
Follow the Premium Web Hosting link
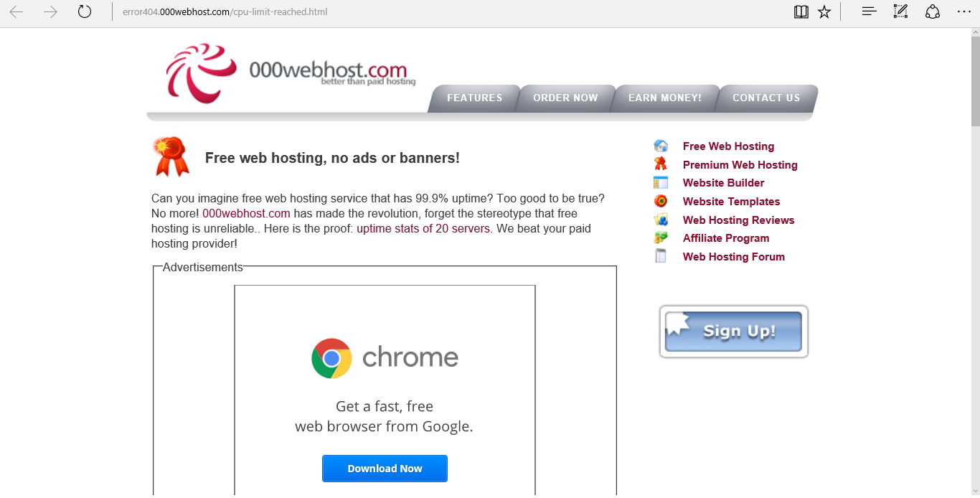(740, 165)
